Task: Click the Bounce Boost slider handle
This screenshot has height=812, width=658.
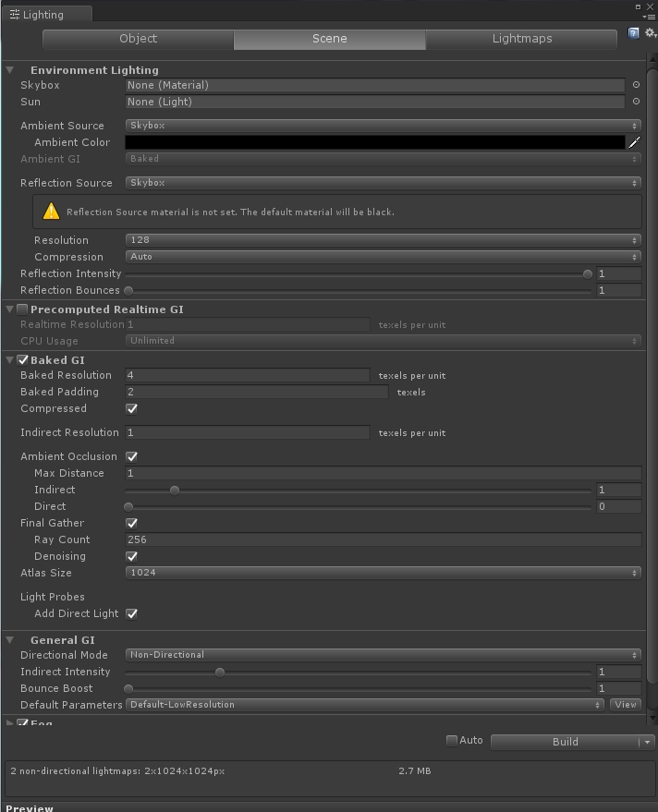Action: click(128, 689)
